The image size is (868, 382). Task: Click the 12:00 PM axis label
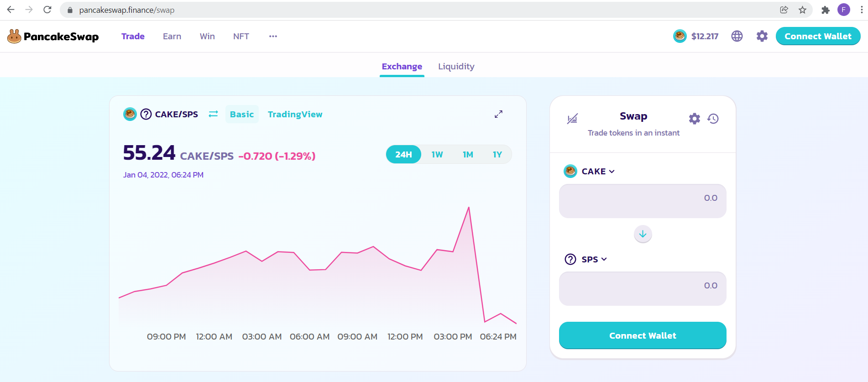[x=405, y=337]
